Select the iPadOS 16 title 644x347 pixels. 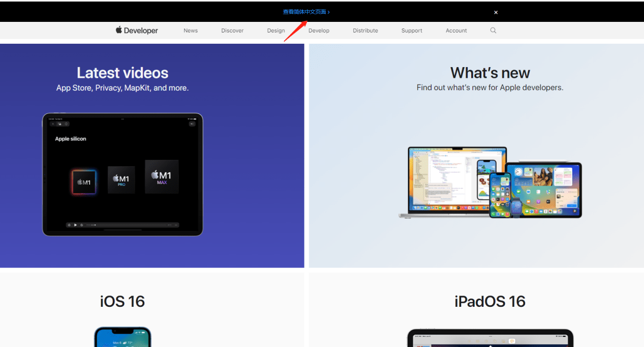coord(490,301)
